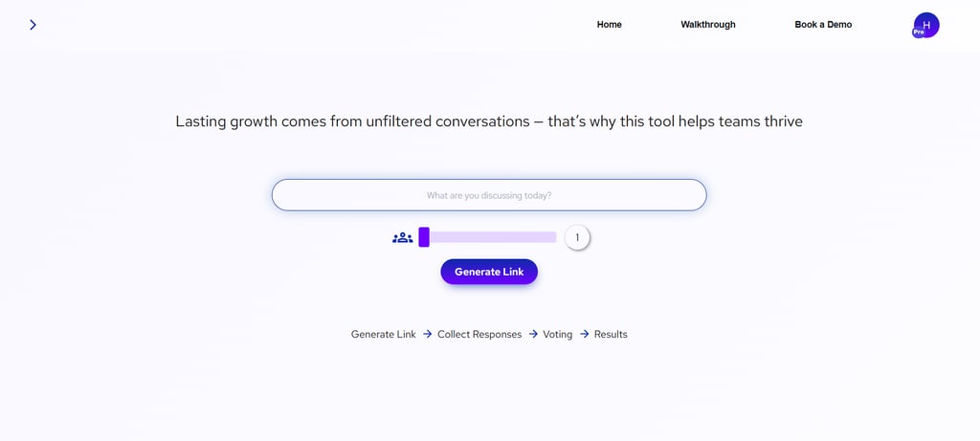Click the arrow icon before Voting

coord(533,335)
